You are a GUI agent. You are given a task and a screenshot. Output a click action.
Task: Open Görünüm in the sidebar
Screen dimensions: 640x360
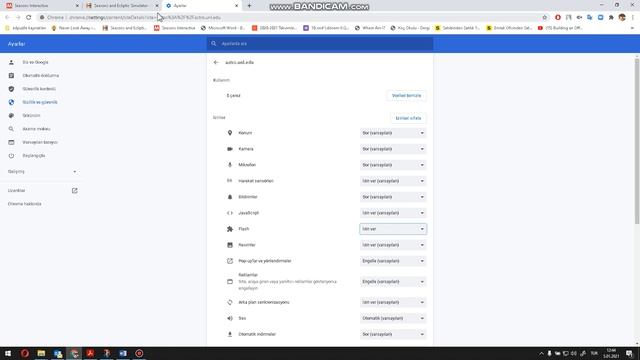pyautogui.click(x=31, y=116)
